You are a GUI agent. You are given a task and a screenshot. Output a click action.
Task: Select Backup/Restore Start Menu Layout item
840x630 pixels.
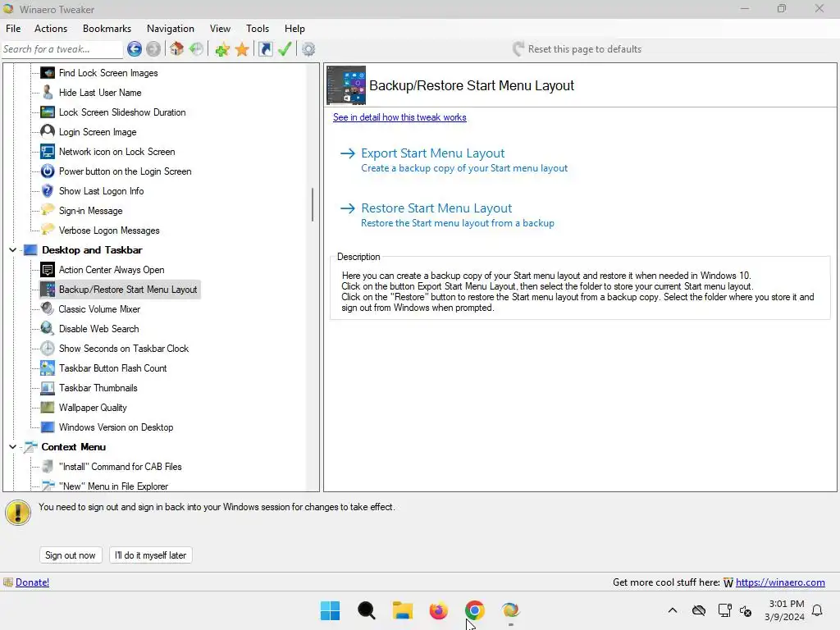(128, 290)
